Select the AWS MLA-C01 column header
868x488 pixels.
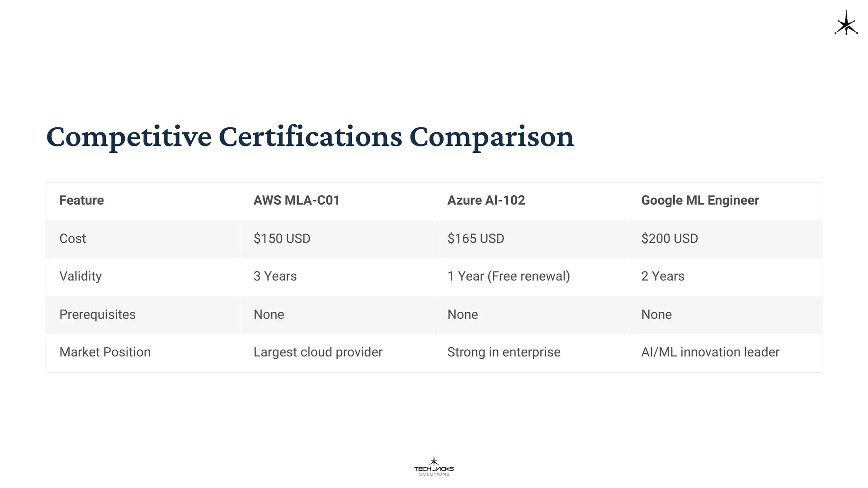click(x=297, y=200)
